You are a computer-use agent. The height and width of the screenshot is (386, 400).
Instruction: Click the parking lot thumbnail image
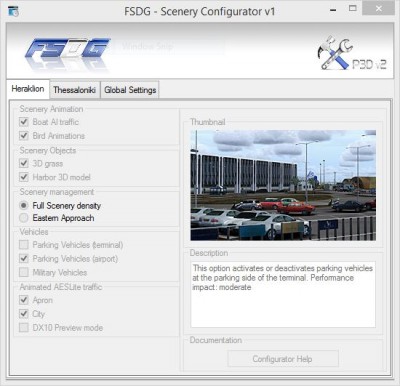(x=283, y=185)
